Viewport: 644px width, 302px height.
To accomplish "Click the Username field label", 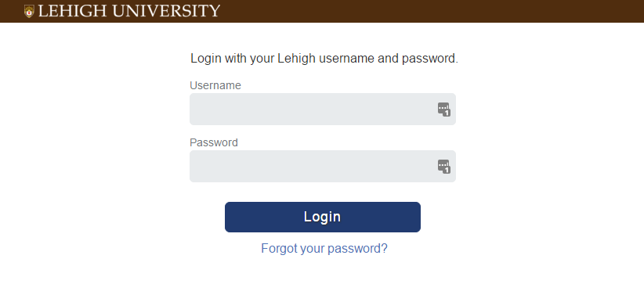I will tap(215, 85).
